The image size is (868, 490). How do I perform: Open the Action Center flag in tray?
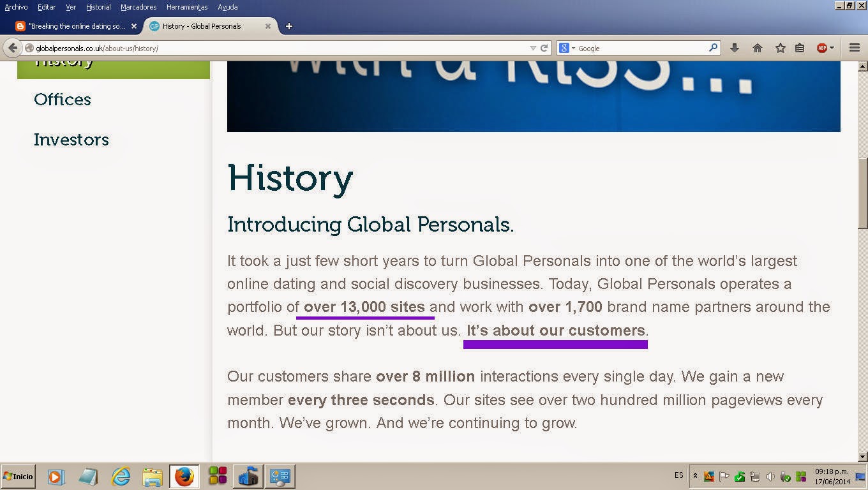tap(724, 477)
